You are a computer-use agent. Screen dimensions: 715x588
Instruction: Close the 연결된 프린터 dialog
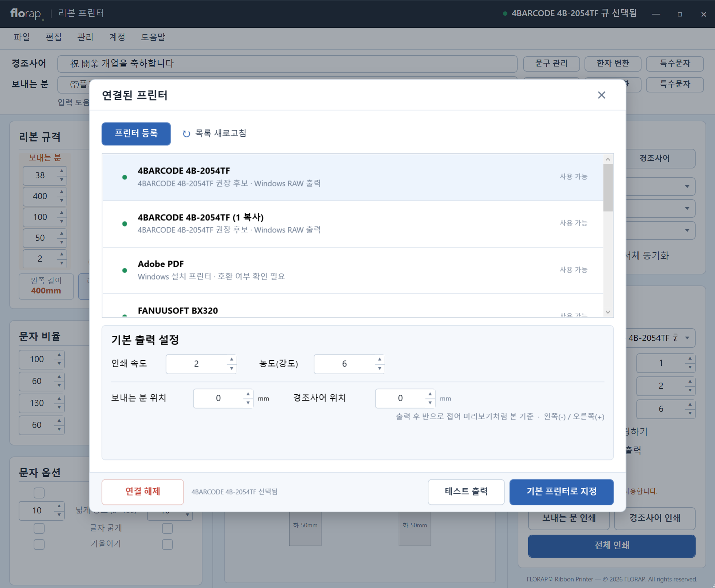click(x=601, y=95)
